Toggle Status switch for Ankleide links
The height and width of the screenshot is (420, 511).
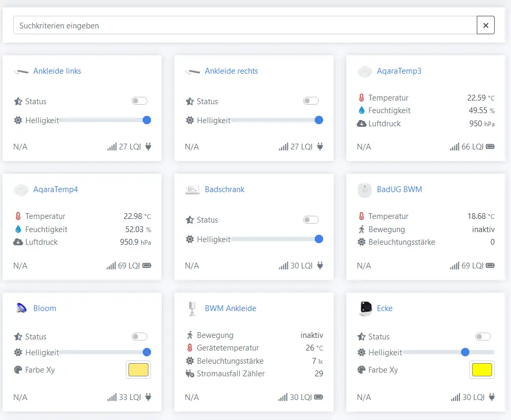pos(139,101)
